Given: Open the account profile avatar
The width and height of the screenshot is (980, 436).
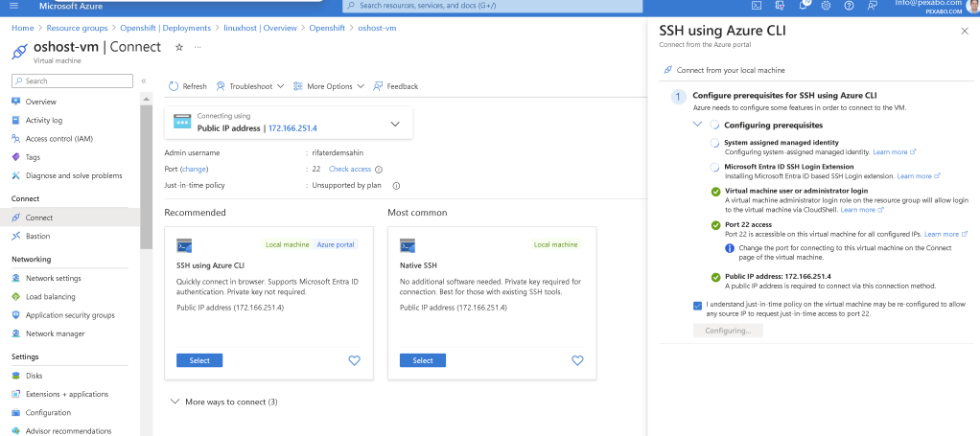Looking at the screenshot, I should 973,5.
